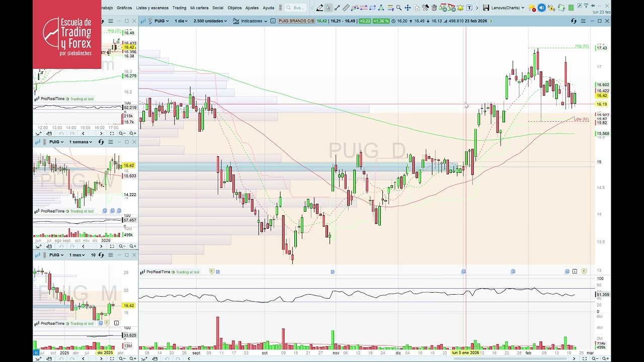Open the Gráficos menu

click(x=124, y=8)
